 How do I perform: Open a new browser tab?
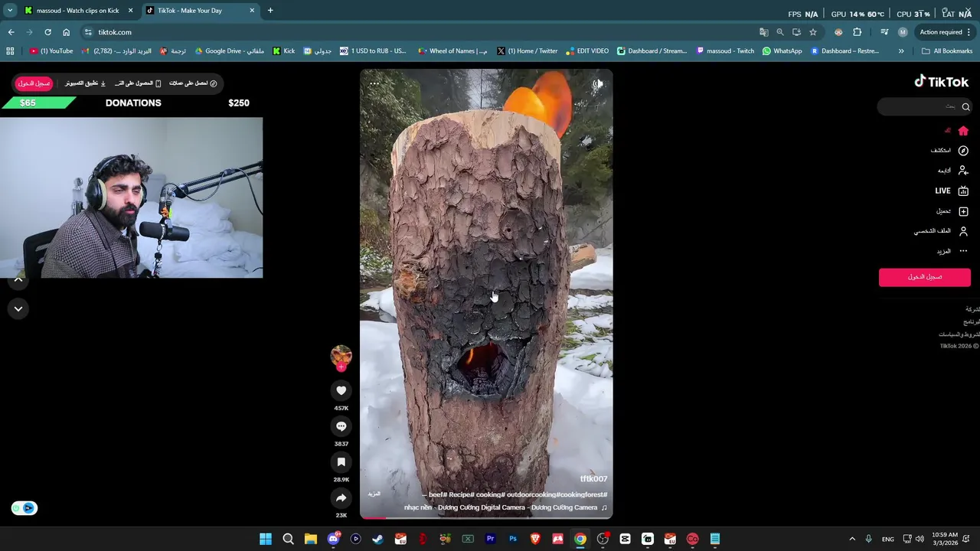[x=270, y=11]
